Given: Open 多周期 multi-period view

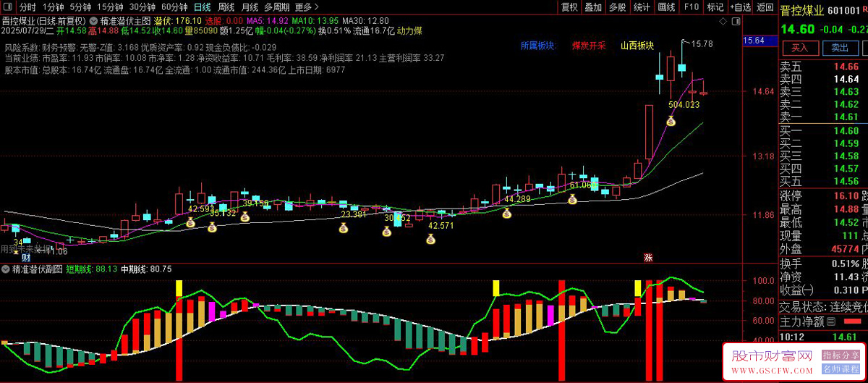Looking at the screenshot, I should pos(276,7).
